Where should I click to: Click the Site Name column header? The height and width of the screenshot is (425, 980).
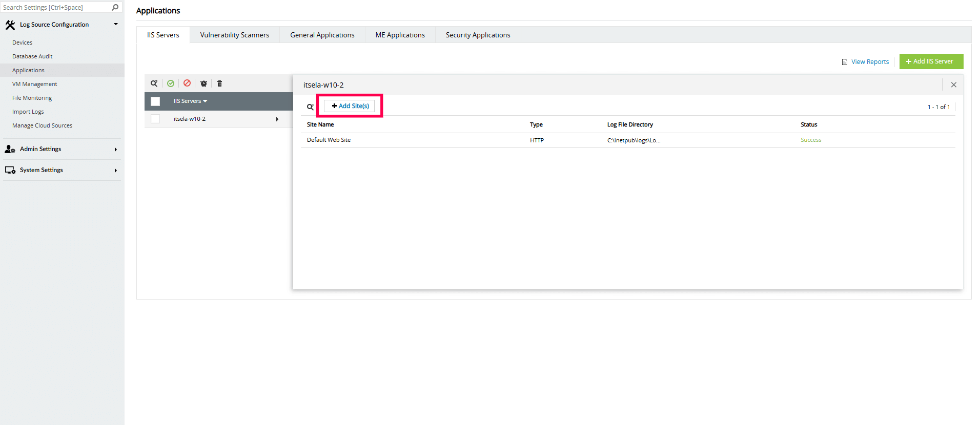pos(320,124)
